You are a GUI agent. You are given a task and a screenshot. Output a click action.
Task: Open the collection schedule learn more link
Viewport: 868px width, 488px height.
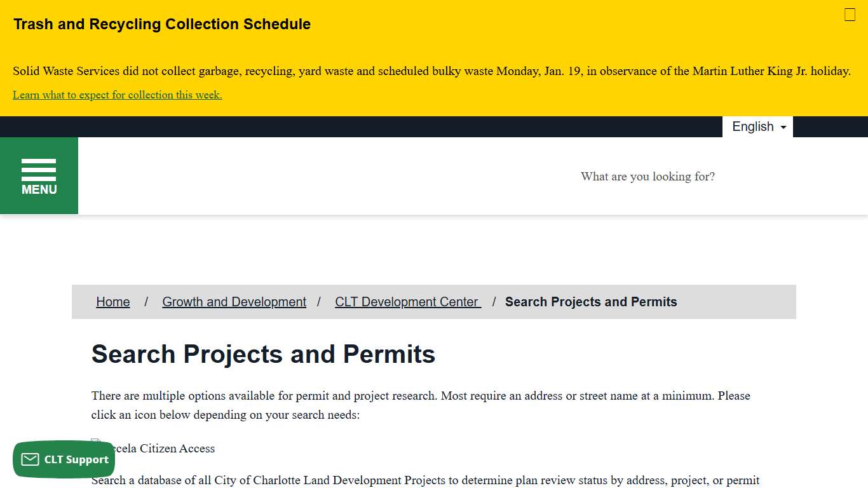[x=117, y=94]
